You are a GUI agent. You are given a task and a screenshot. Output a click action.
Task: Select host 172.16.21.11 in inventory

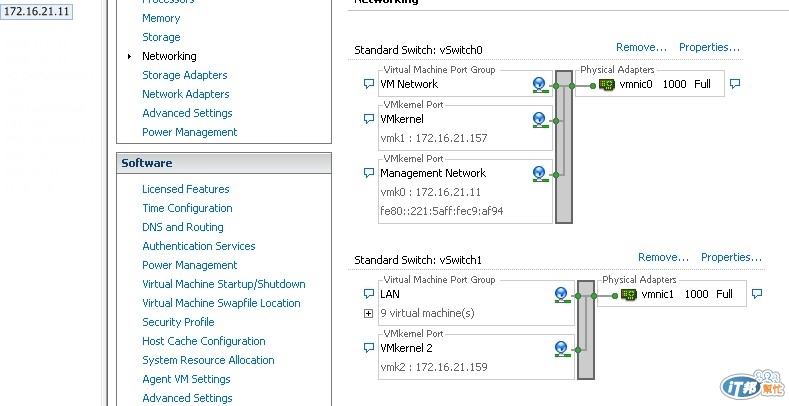coord(38,10)
